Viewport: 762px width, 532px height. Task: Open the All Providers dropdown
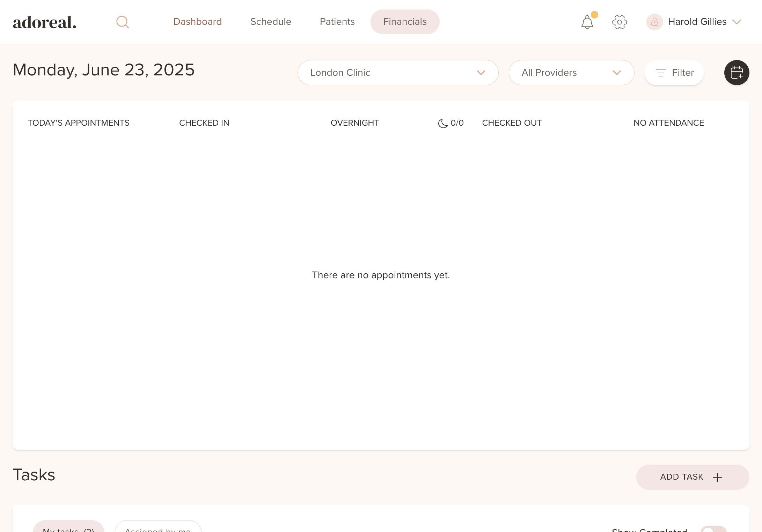(x=571, y=73)
